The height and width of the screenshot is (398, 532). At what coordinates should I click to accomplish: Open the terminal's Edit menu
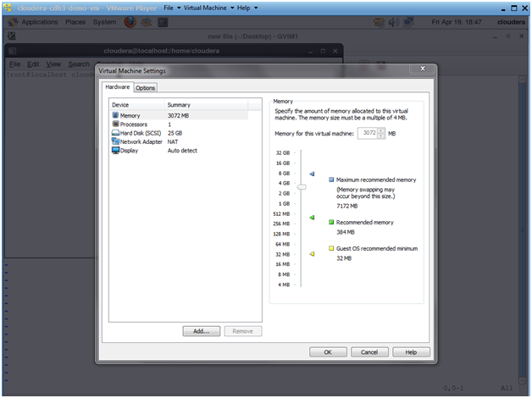[33, 64]
